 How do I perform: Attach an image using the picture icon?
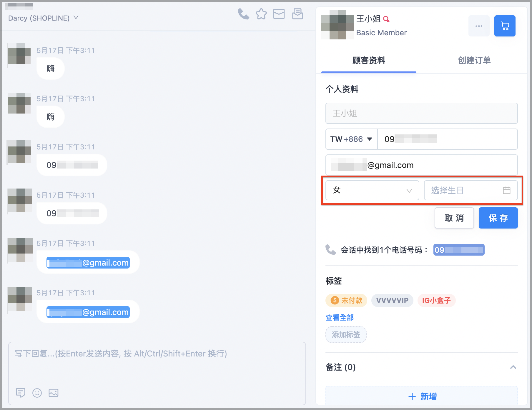point(54,393)
